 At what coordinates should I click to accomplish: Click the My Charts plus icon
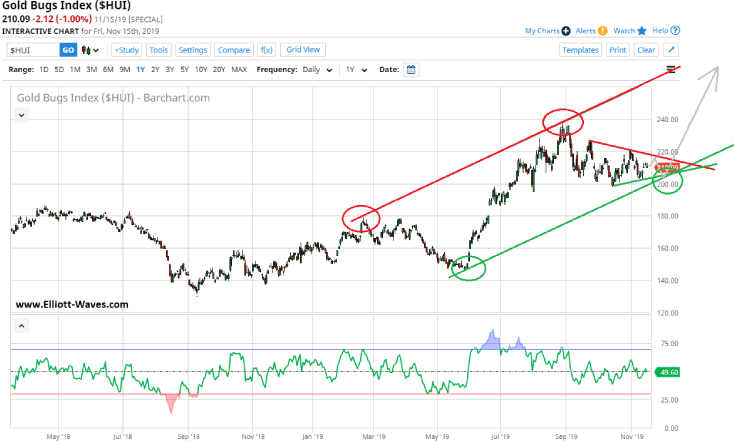pyautogui.click(x=567, y=31)
